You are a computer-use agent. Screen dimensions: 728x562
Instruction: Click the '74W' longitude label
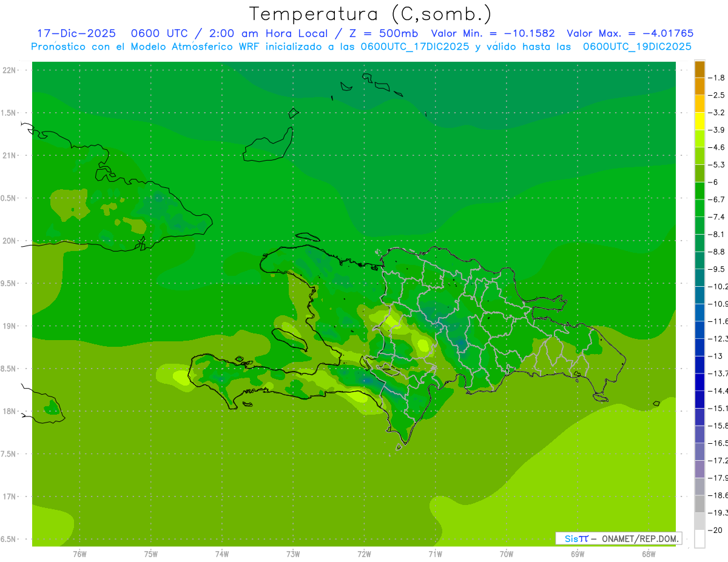click(222, 554)
